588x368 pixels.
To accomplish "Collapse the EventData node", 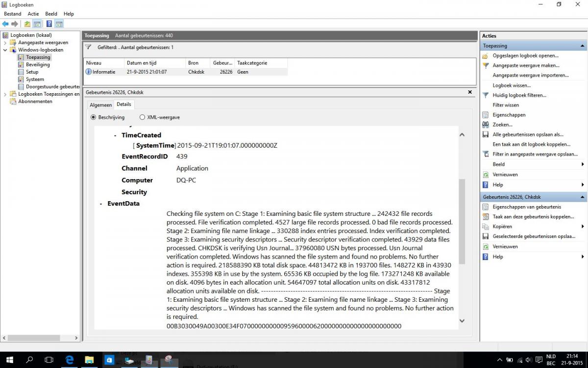I will click(101, 204).
